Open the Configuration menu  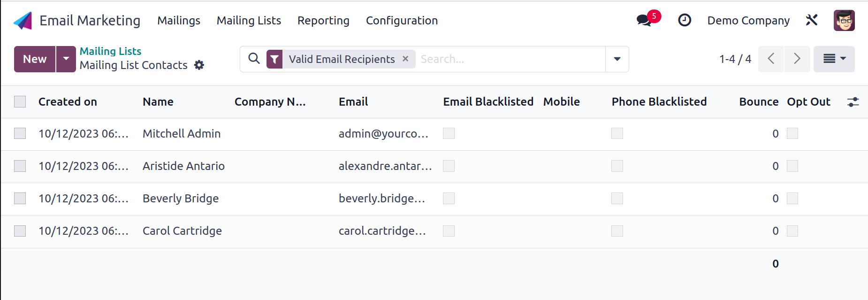coord(402,21)
